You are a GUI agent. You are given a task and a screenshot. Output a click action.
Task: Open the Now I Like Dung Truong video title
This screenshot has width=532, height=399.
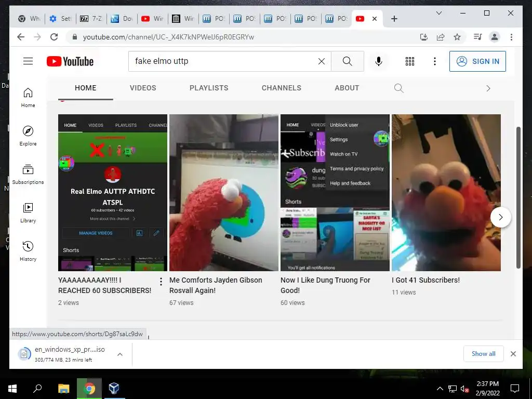(x=325, y=285)
